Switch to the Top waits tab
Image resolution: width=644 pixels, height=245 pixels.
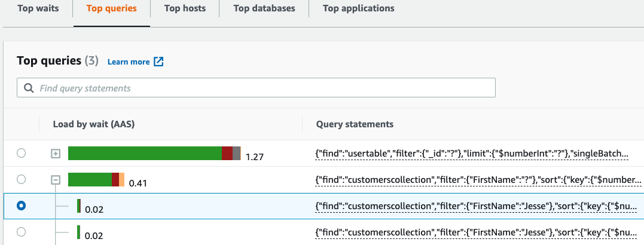(38, 9)
